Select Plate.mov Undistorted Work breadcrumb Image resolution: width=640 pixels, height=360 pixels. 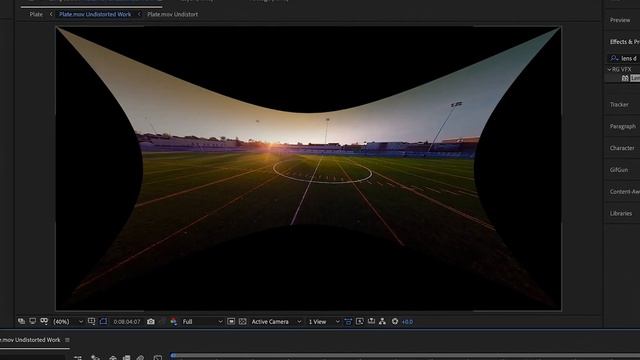(x=95, y=14)
